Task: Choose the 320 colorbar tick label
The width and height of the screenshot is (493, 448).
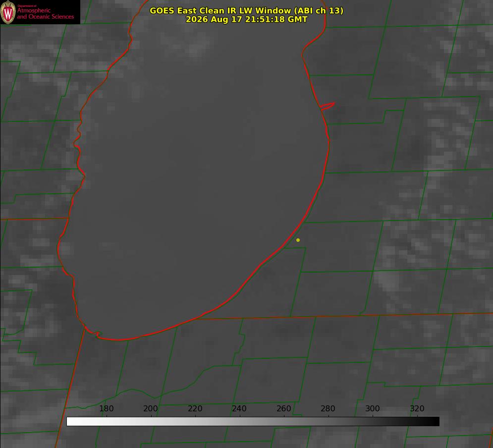Action: (417, 409)
